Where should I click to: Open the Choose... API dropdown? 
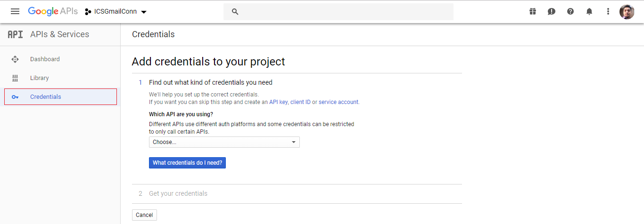224,142
